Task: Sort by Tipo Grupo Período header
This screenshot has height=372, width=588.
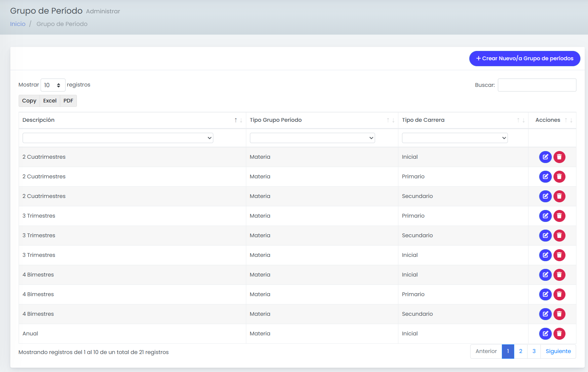Action: [x=322, y=120]
